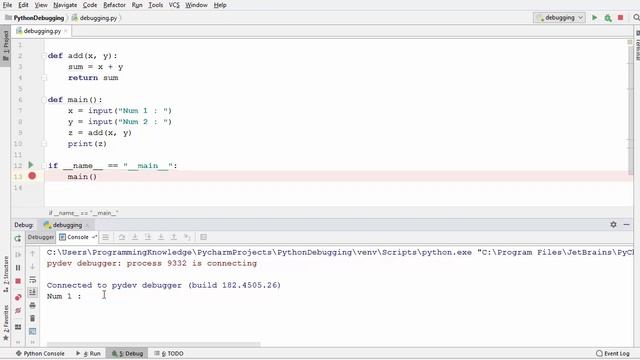Click the down arrow in the console toolbar
This screenshot has width=640, height=360.
click(33, 267)
